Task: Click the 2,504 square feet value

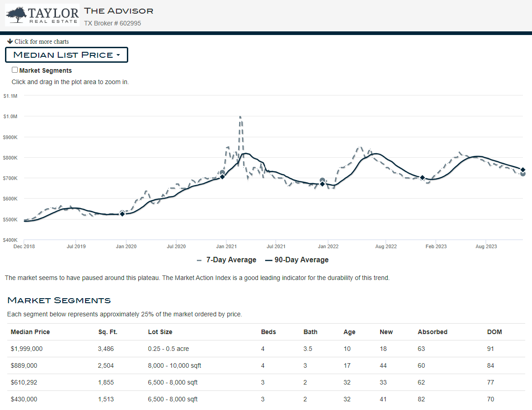Action: 106,365
